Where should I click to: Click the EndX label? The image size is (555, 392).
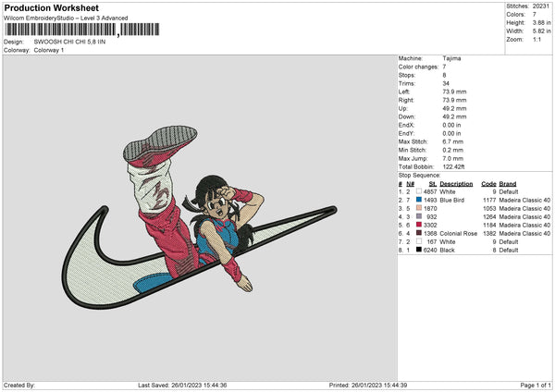406,125
